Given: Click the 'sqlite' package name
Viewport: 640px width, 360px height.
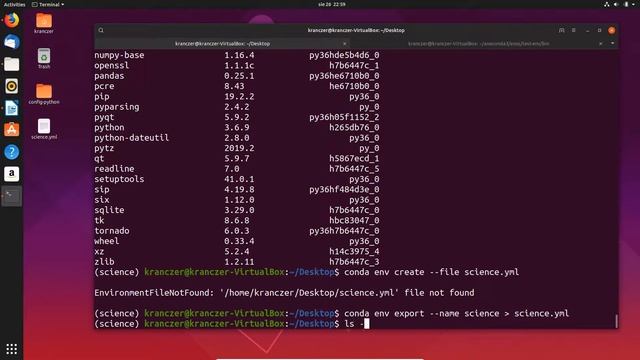Looking at the screenshot, I should pyautogui.click(x=109, y=210).
